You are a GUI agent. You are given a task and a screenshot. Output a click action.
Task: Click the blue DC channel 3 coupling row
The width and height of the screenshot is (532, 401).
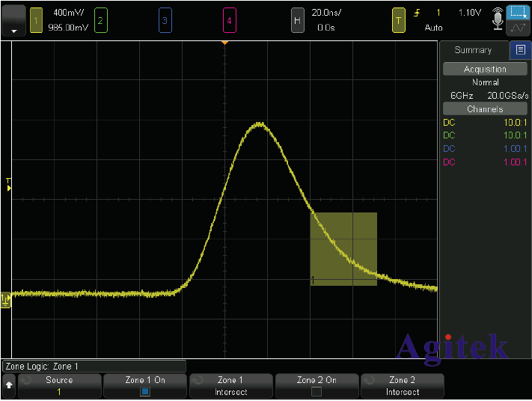pyautogui.click(x=485, y=149)
